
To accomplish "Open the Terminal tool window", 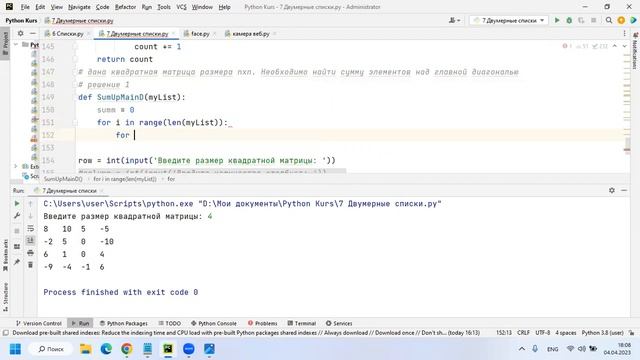I will [302, 323].
